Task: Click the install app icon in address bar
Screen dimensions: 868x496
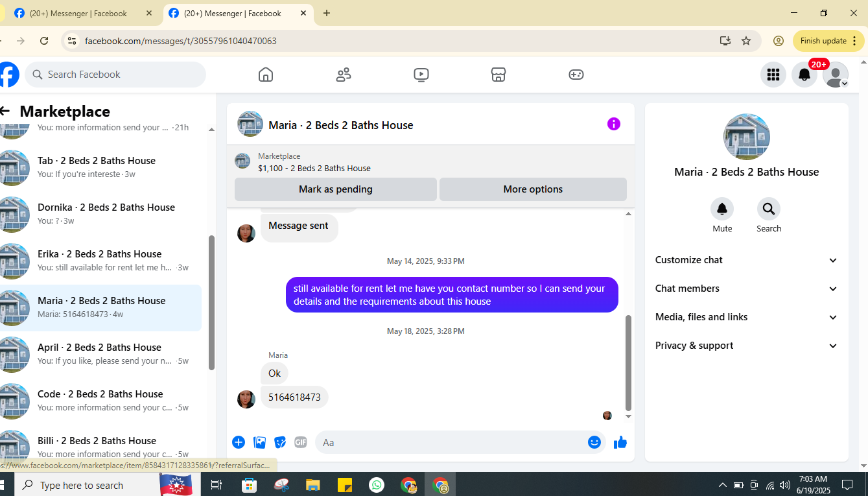Action: point(725,41)
